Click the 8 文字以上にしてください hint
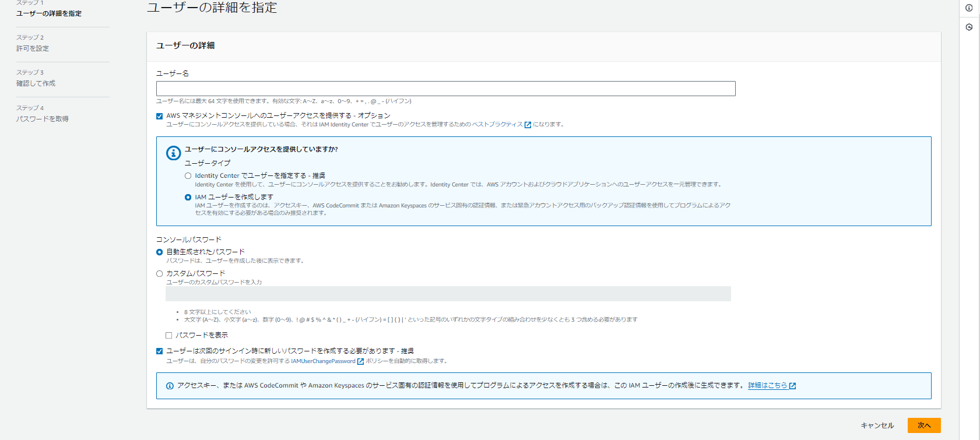980x440 pixels. tap(217, 312)
